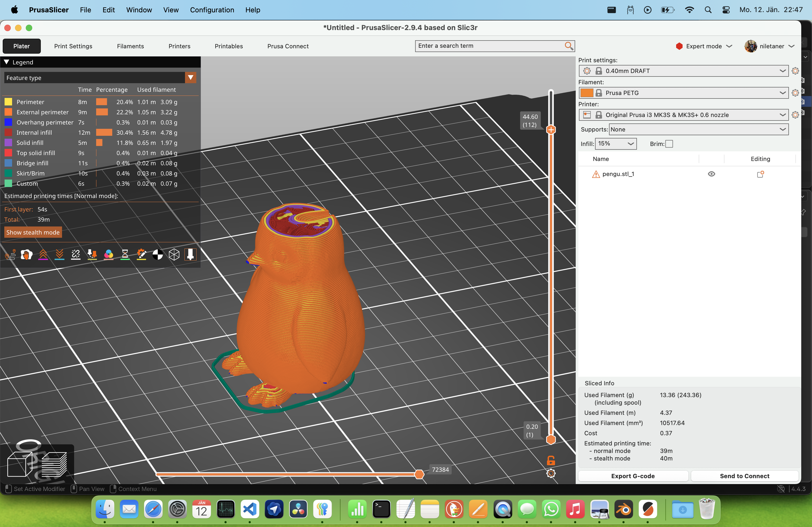Switch to the Printers tab
The image size is (812, 527).
[179, 46]
